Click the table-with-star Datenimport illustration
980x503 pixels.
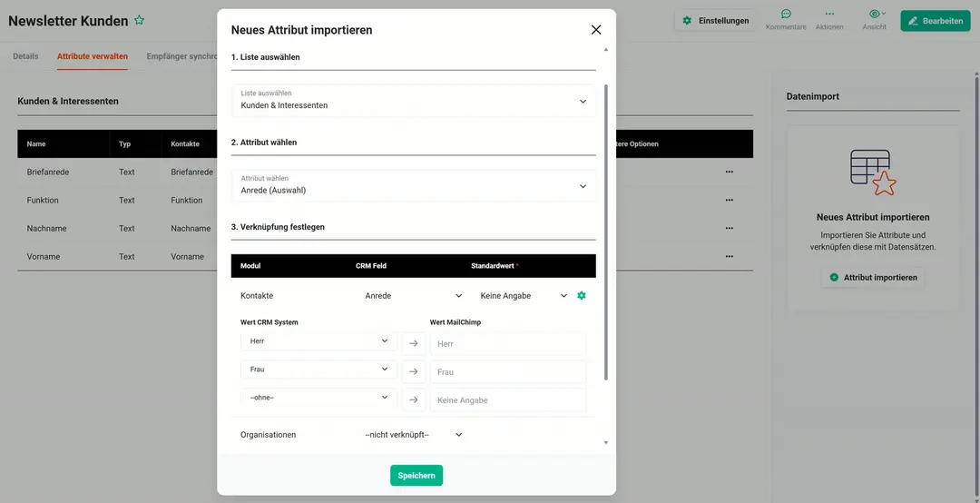pyautogui.click(x=873, y=172)
